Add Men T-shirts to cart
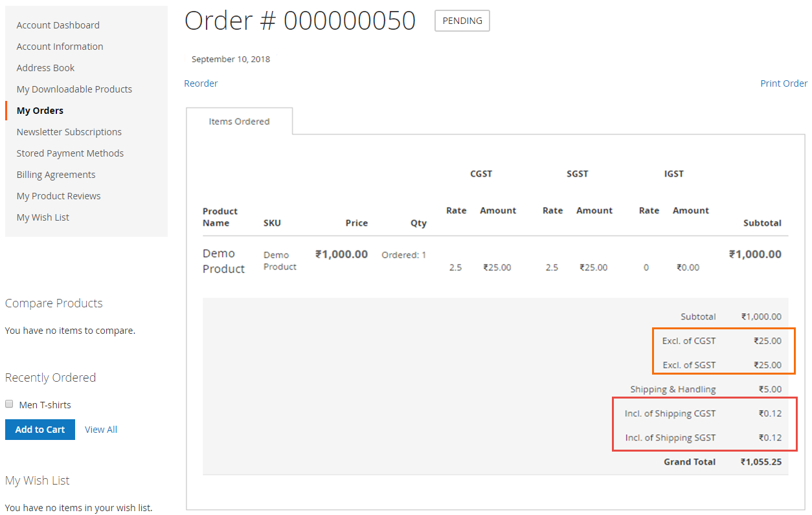 point(39,429)
